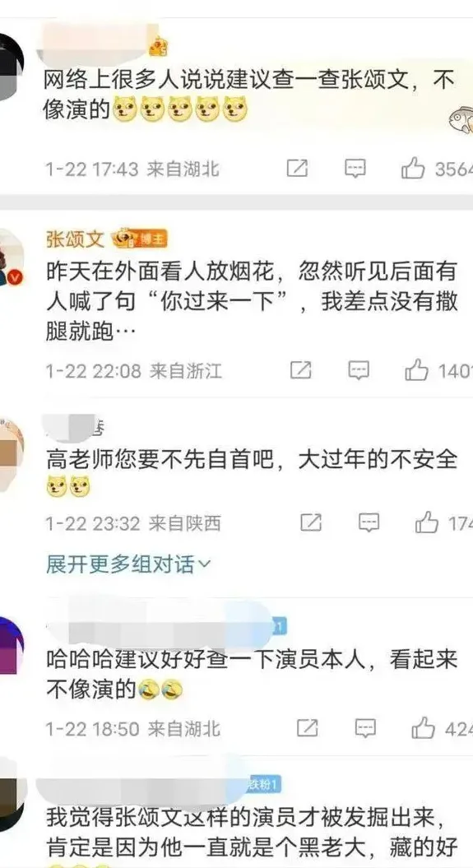
Task: Reply to the 18:50 comment from 湖北
Action: pyautogui.click(x=365, y=728)
